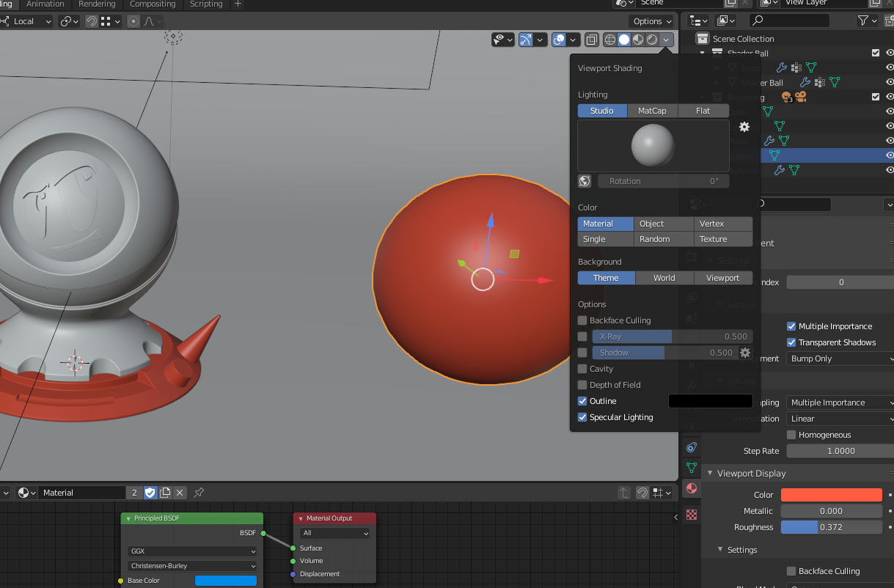Open Linear interpolation dropdown
This screenshot has height=588, width=894.
pyautogui.click(x=840, y=419)
